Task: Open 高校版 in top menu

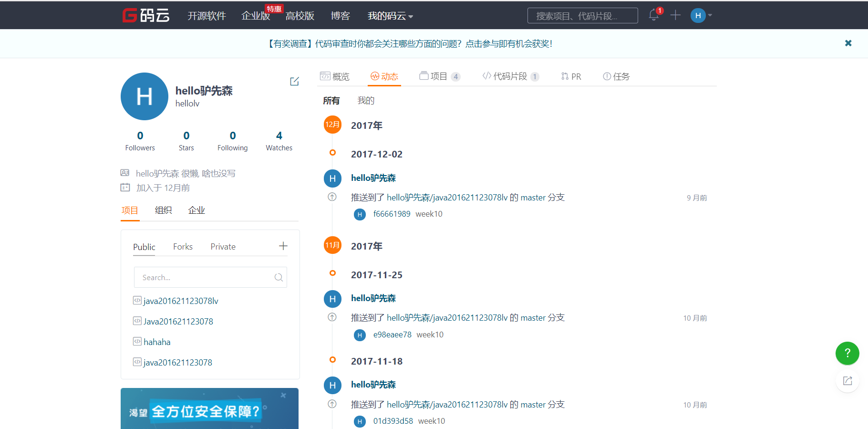Action: [300, 16]
